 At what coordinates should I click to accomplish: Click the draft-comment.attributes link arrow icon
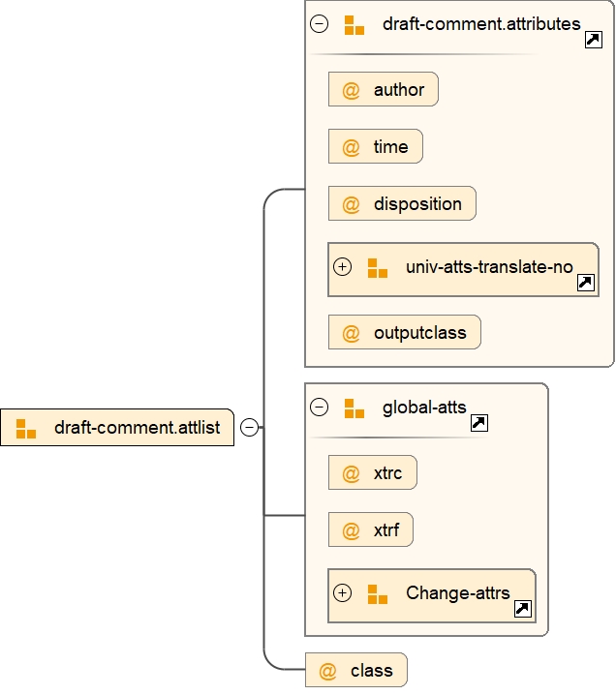(x=594, y=40)
